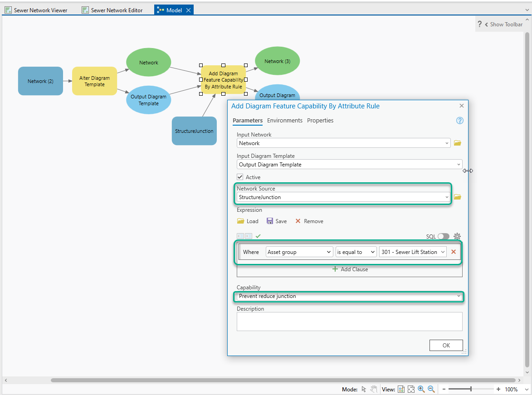Viewport: 532px width, 395px height.
Task: Click the Add Clause button
Action: point(349,269)
